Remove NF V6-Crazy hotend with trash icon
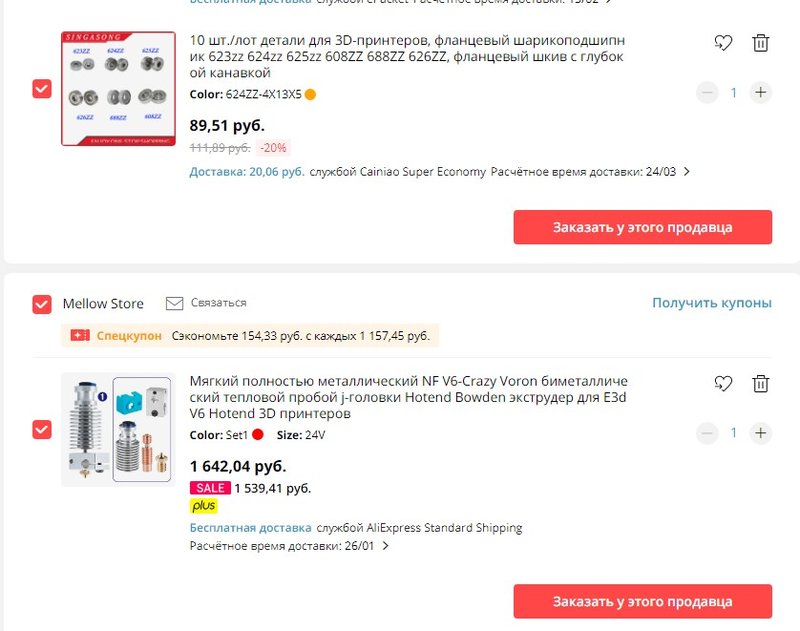Image resolution: width=800 pixels, height=631 pixels. click(x=761, y=383)
